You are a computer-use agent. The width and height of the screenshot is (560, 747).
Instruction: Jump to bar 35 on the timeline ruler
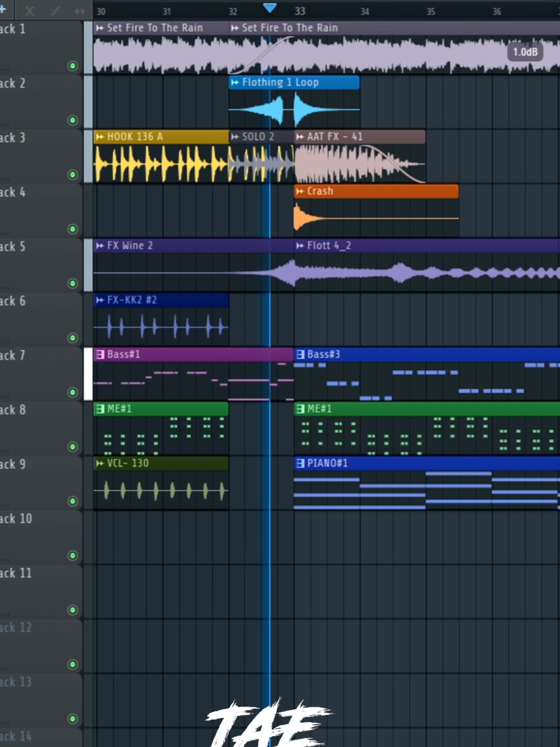431,12
